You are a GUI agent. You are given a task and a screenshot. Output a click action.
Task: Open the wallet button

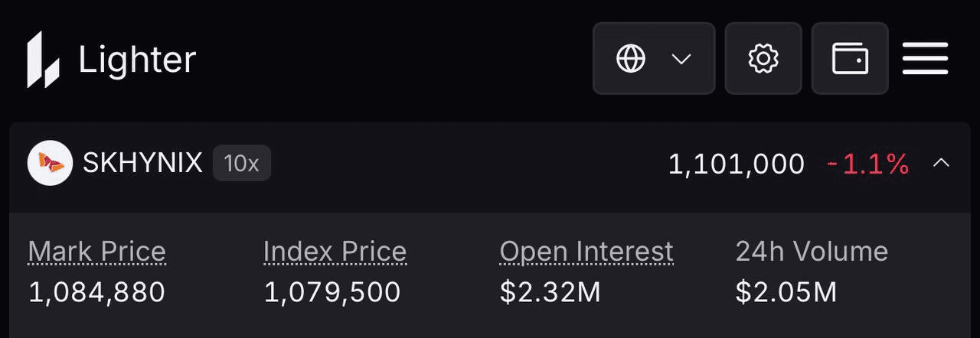click(850, 59)
